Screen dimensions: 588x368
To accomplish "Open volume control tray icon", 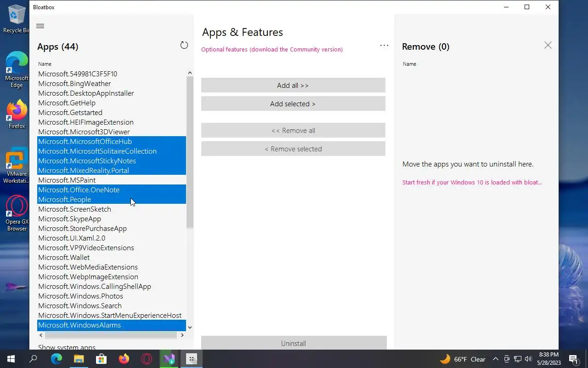I will point(528,359).
